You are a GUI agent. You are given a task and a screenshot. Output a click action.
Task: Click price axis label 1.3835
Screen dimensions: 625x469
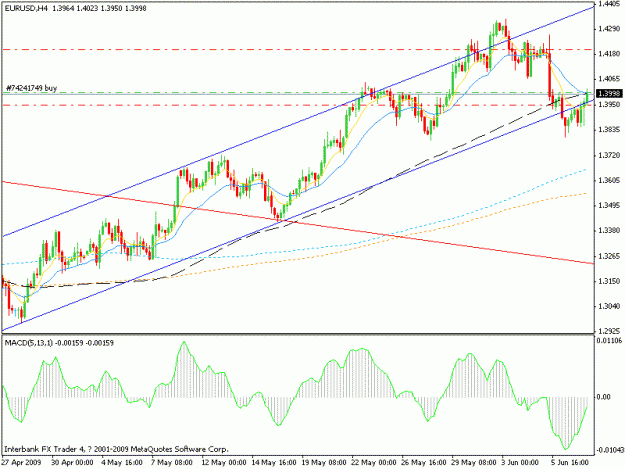click(x=610, y=130)
